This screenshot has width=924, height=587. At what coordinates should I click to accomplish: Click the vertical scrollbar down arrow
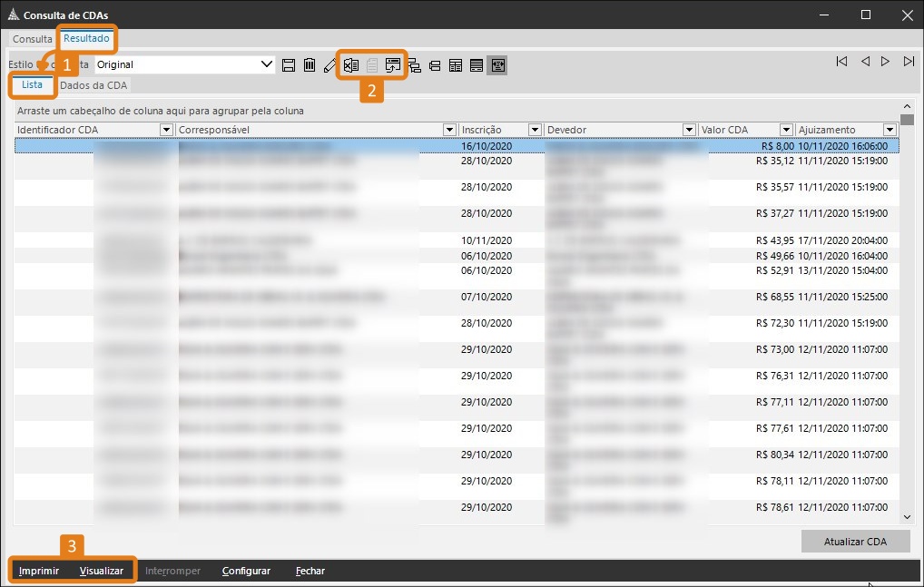tap(906, 516)
